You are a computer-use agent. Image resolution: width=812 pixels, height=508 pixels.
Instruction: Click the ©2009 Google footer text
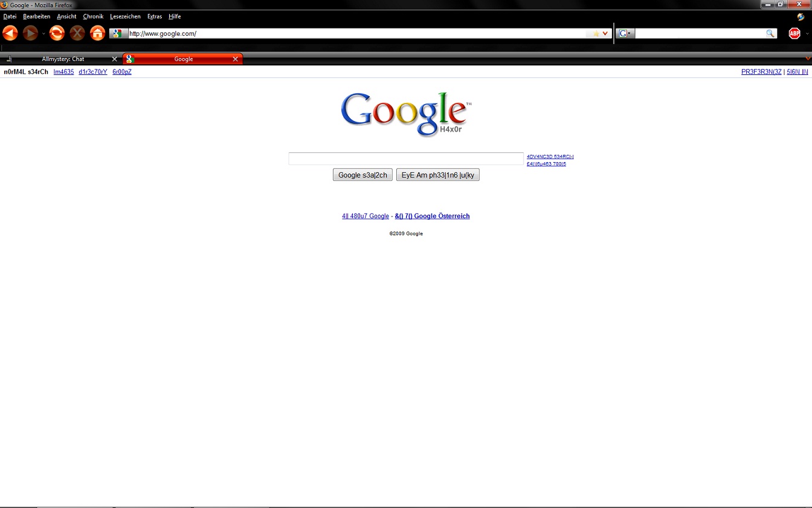[406, 233]
